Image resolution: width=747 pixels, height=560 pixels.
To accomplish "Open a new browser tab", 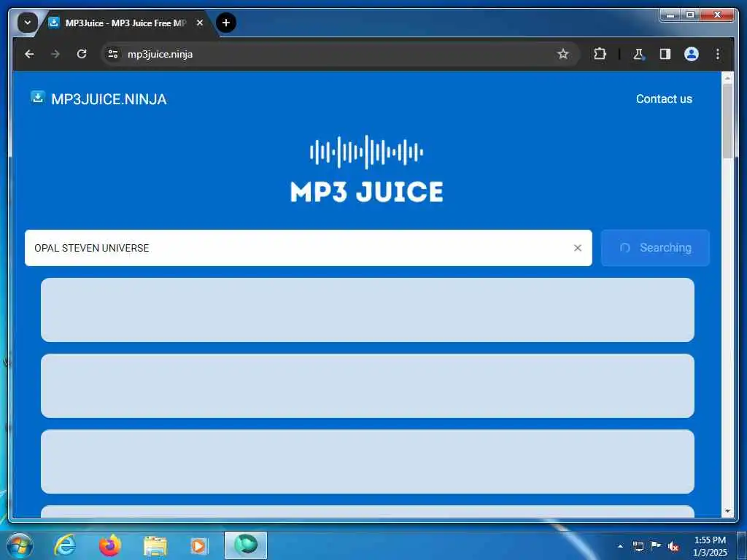I will (226, 23).
